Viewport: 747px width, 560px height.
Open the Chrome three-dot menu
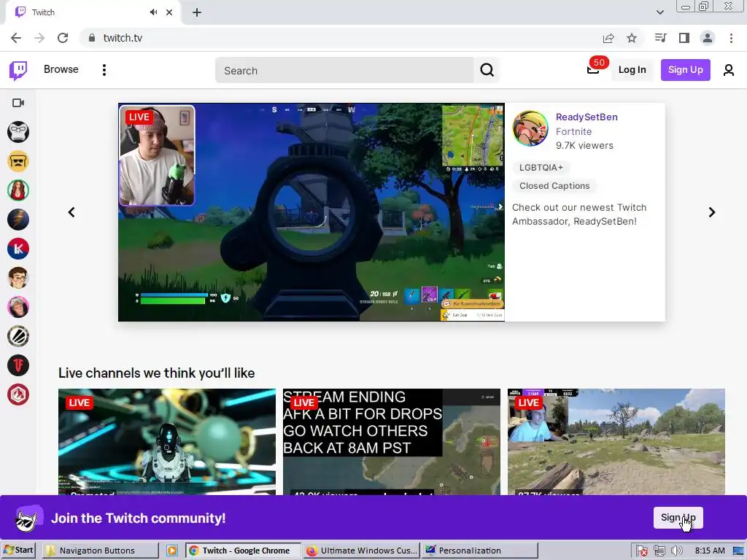click(731, 38)
